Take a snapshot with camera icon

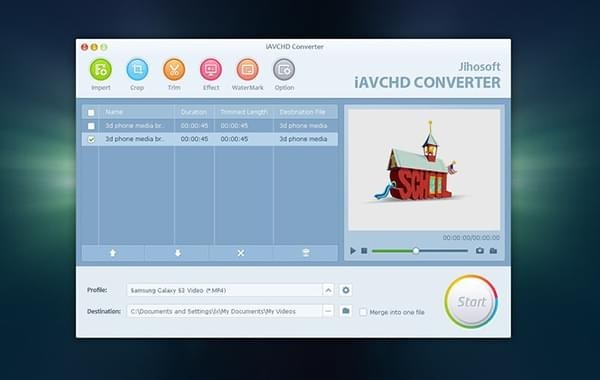[x=479, y=251]
